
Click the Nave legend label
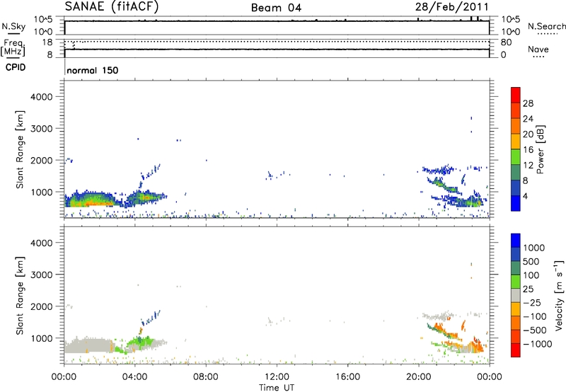pos(538,50)
